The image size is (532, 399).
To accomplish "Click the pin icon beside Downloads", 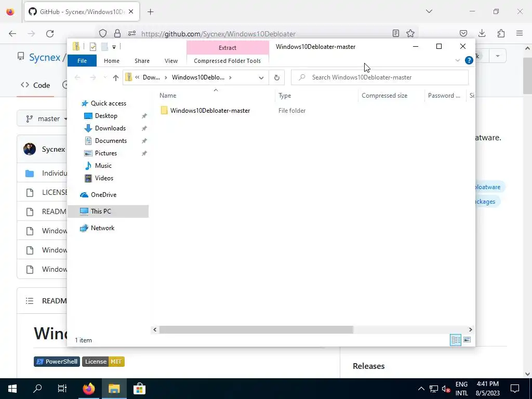I will (144, 129).
